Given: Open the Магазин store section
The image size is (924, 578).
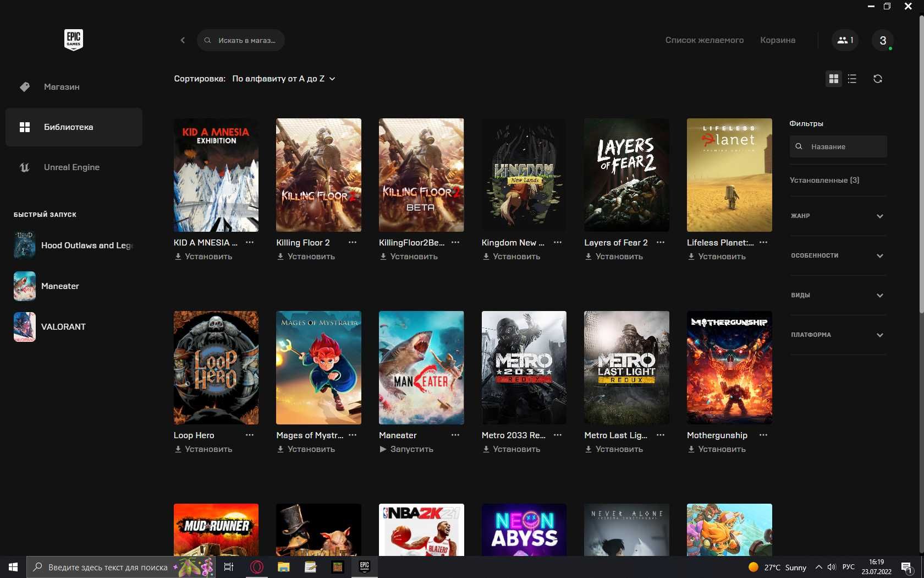Looking at the screenshot, I should [74, 87].
